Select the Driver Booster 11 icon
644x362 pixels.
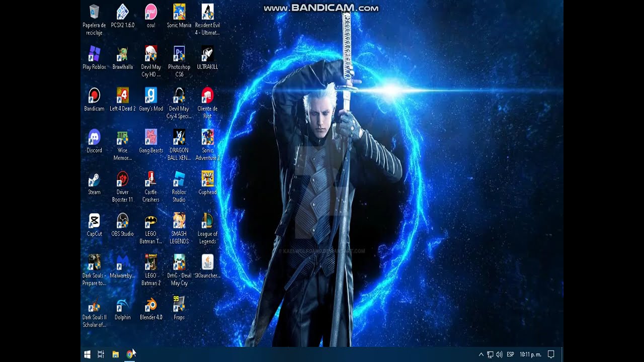coord(123,187)
